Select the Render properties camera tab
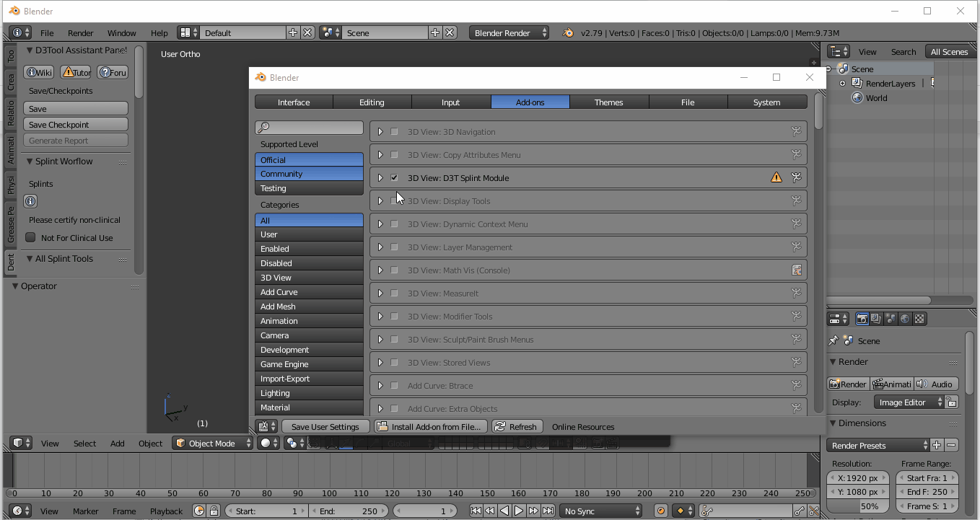Viewport: 980px width, 520px height. point(862,319)
